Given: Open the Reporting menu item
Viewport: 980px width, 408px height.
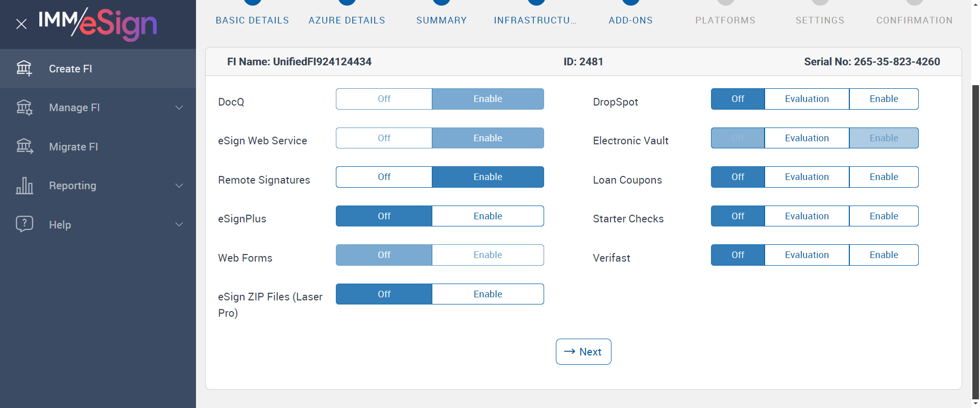Looking at the screenshot, I should coord(98,186).
